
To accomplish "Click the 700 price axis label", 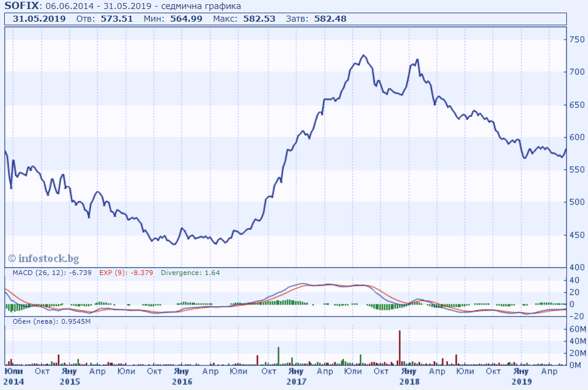I will pos(577,72).
